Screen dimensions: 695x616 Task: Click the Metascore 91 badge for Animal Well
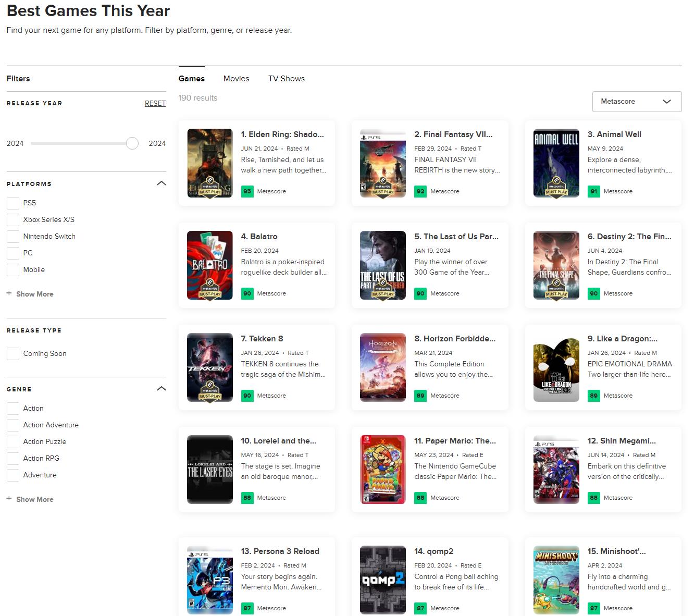tap(593, 191)
